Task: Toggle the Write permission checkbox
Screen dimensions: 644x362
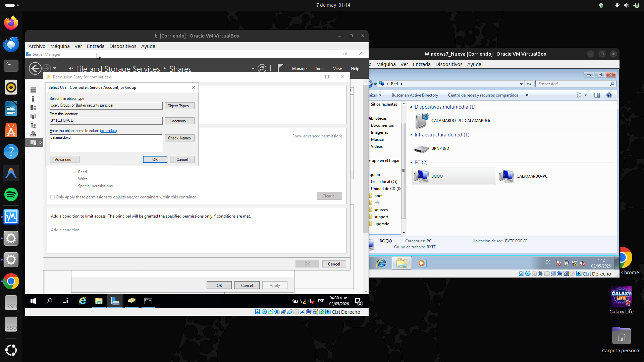Action: coord(75,179)
